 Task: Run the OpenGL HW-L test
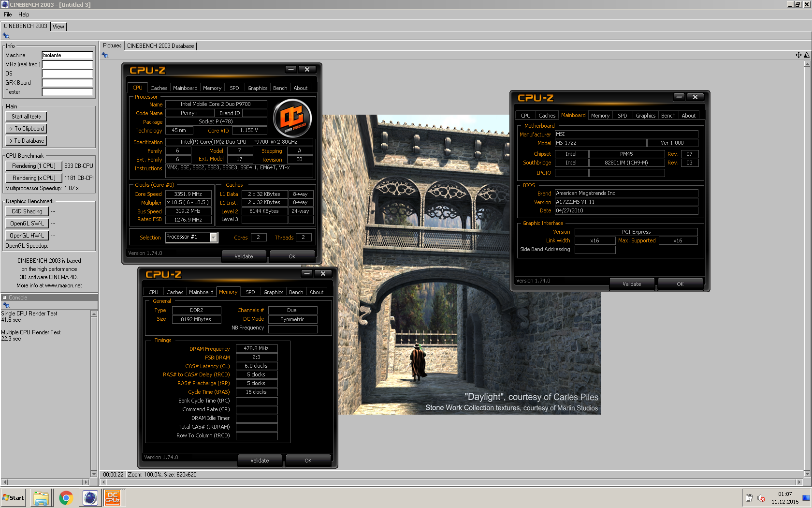click(27, 236)
